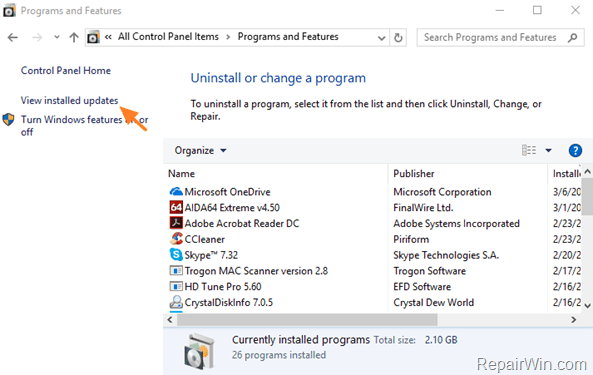The image size is (593, 375).
Task: Click the Trogon MAC Scanner icon
Action: (176, 271)
